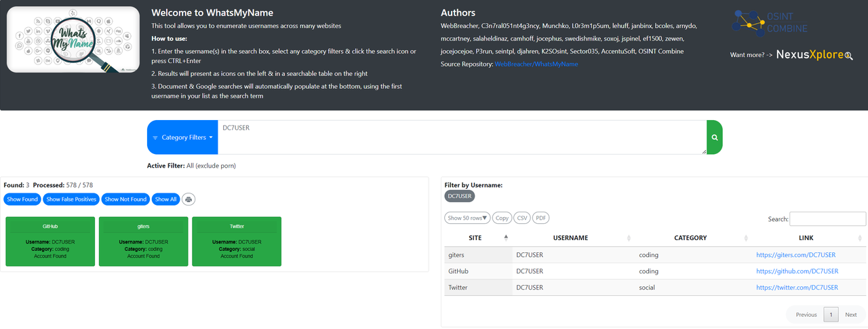Export table as CSV

click(x=521, y=218)
